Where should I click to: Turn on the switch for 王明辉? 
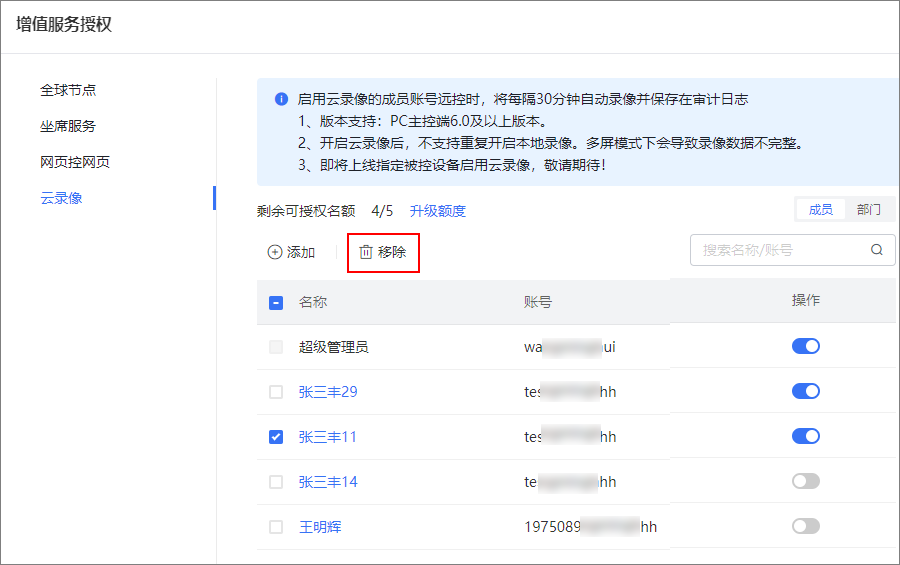[x=805, y=526]
